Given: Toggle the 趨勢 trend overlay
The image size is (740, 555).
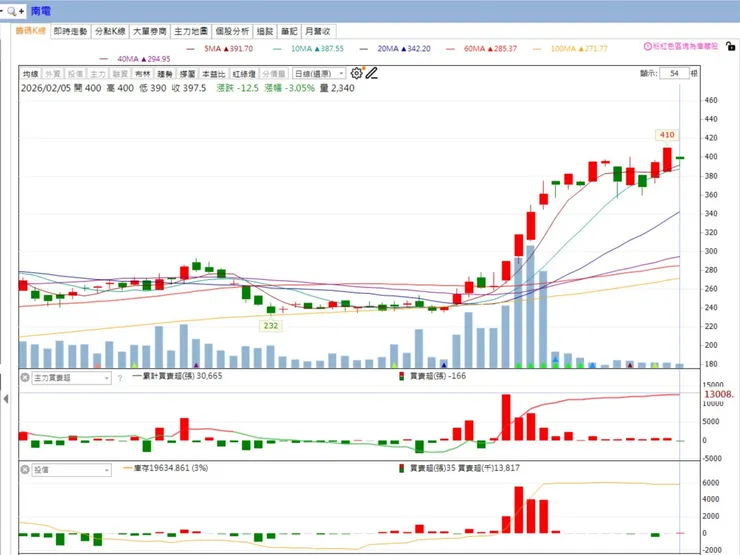Looking at the screenshot, I should [x=165, y=74].
